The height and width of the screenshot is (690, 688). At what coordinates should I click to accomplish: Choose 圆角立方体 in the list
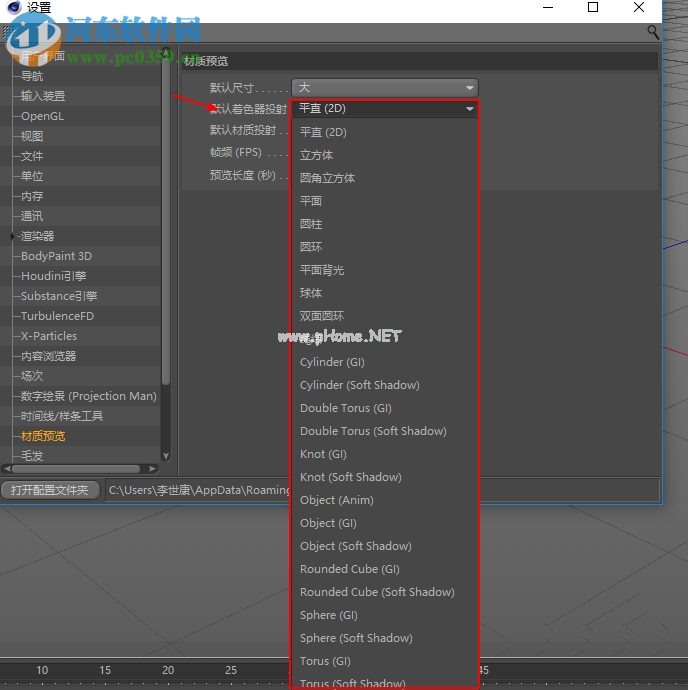click(327, 178)
